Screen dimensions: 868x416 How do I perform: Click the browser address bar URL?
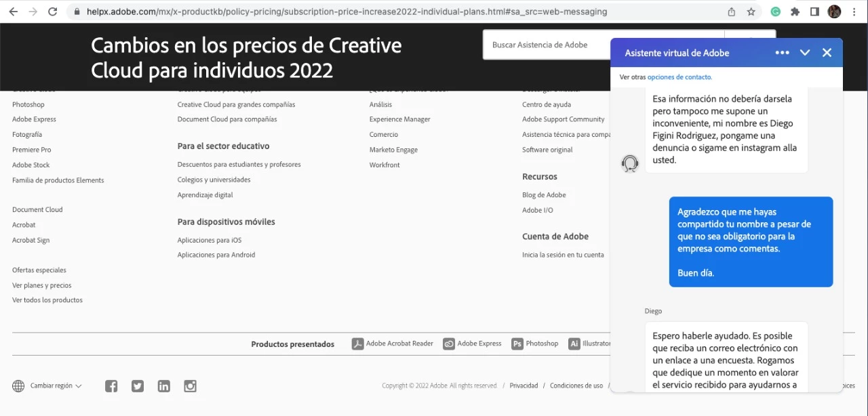347,12
